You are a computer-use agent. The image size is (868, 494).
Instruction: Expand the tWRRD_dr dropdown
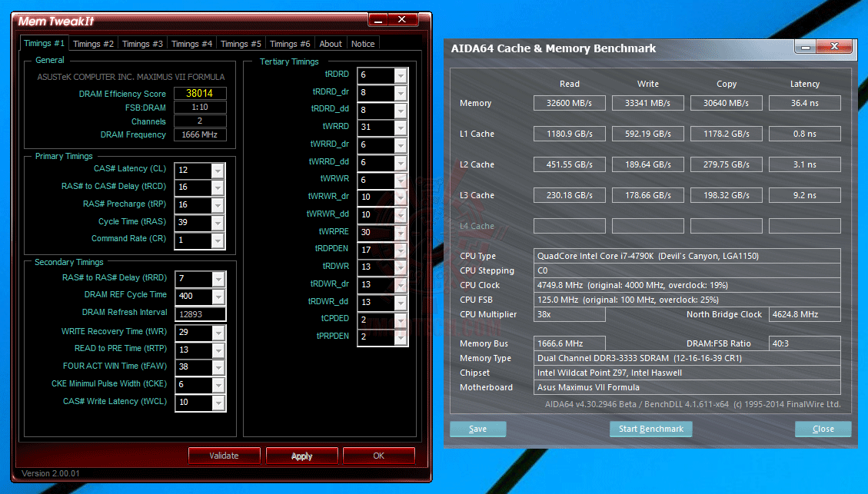coord(401,145)
